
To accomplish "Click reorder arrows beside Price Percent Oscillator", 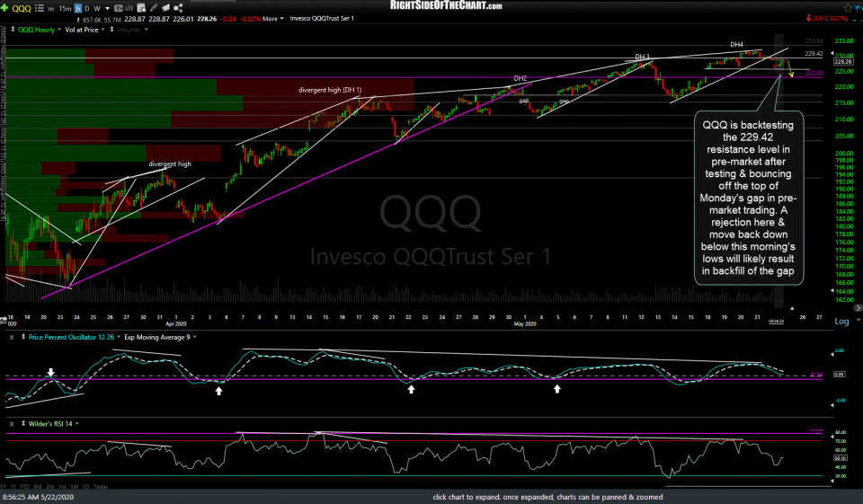I will [x=23, y=337].
